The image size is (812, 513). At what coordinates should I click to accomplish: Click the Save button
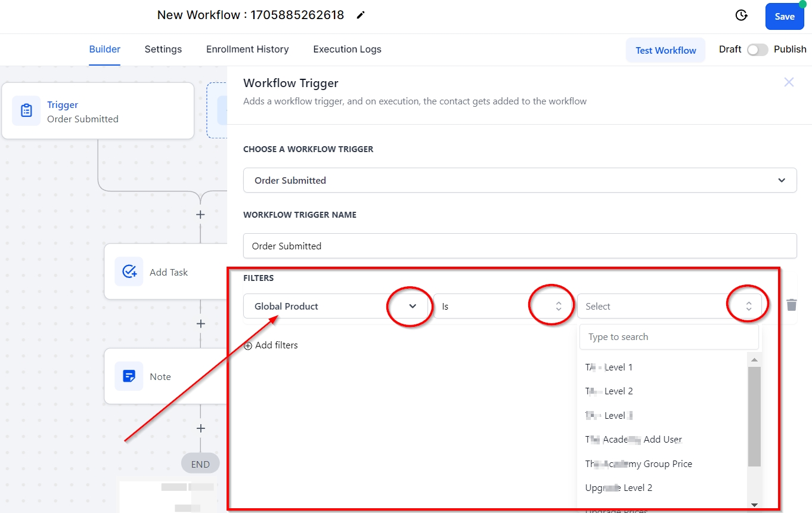pos(784,17)
